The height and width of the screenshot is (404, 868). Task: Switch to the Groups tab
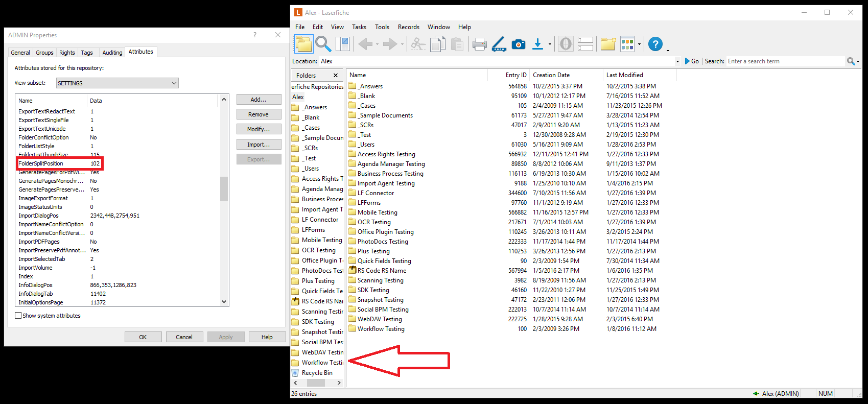tap(44, 53)
